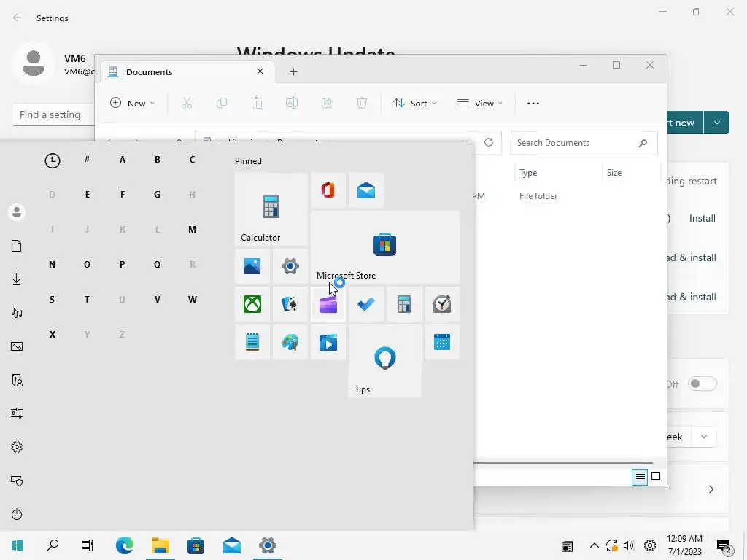
Task: Show hidden tray icons chevron
Action: click(594, 545)
